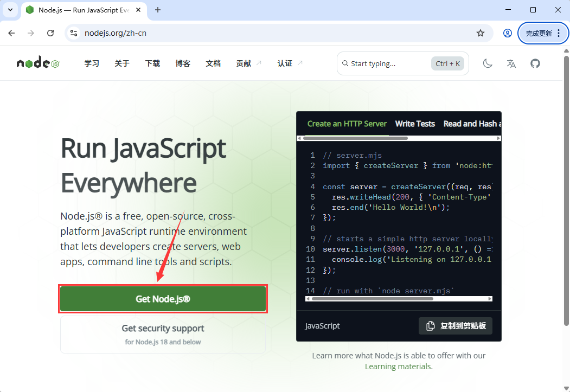Switch to Read and Hash tab
The image size is (570, 392).
(x=472, y=124)
